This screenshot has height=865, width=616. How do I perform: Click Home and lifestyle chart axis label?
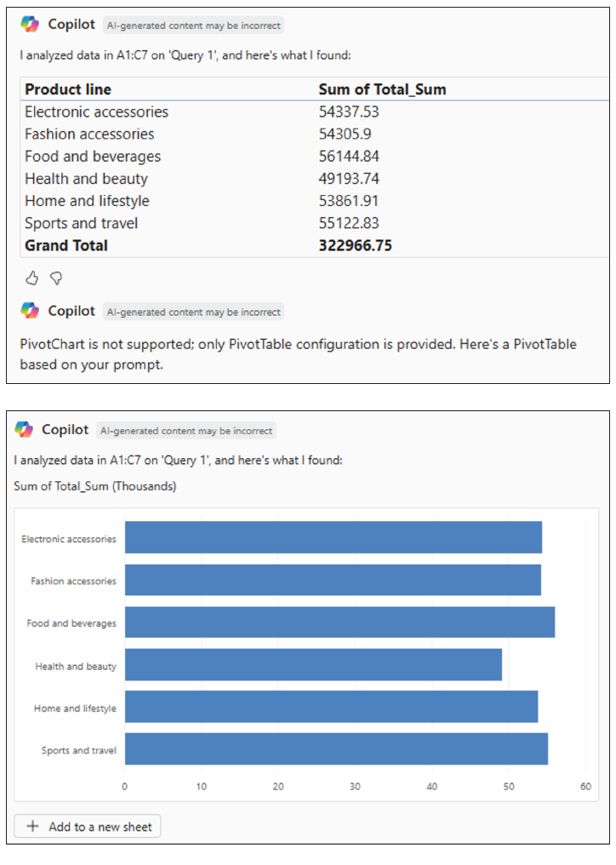point(75,708)
